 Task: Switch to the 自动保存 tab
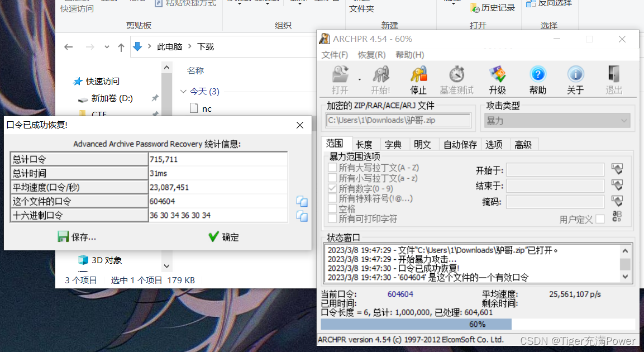[x=460, y=145]
